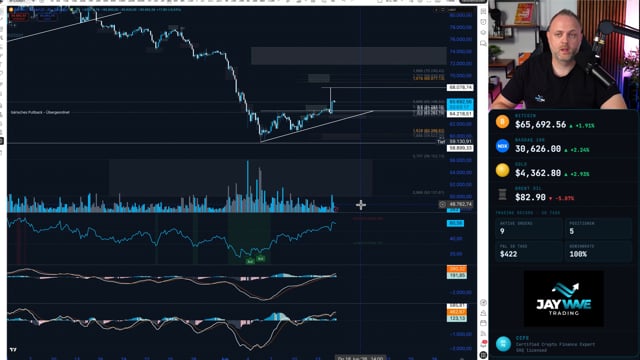Select the rising trendline under recent lows
This screenshot has height=360, width=640.
[x=316, y=126]
